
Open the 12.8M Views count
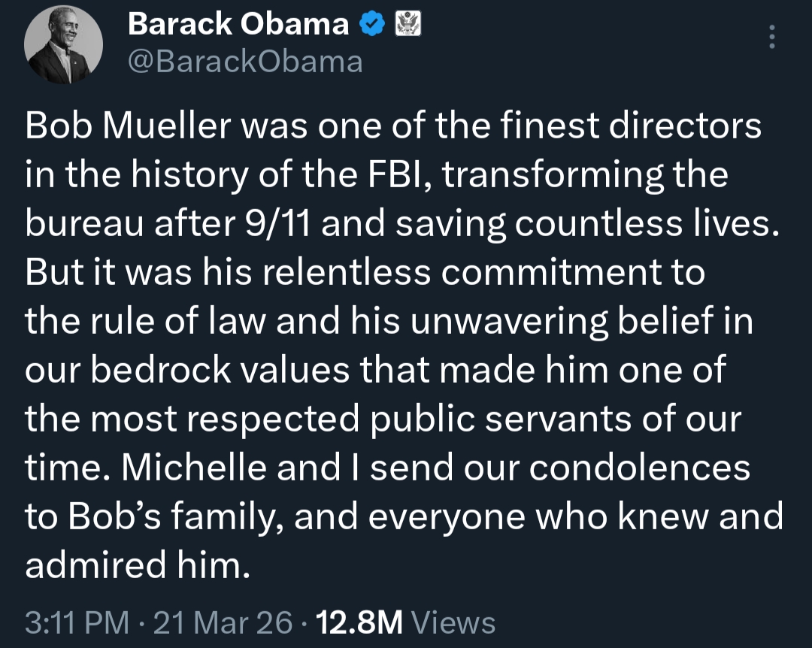(406, 622)
